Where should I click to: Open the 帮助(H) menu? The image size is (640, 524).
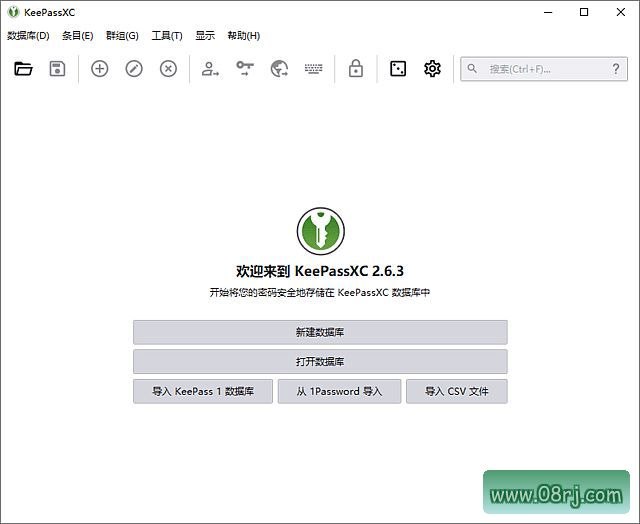pos(244,36)
